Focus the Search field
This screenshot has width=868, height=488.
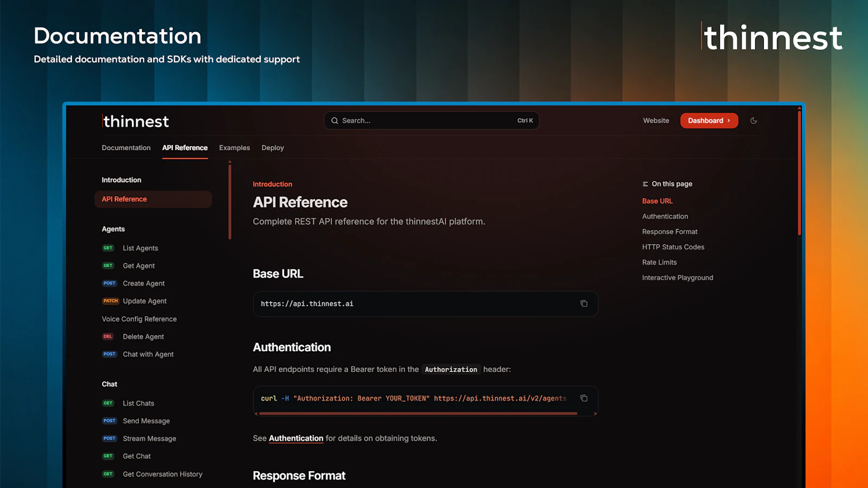(431, 120)
